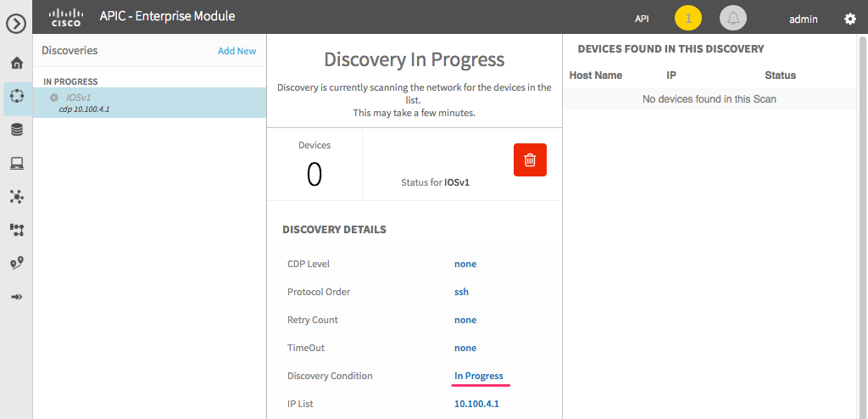Open the API link in header

coord(643,19)
